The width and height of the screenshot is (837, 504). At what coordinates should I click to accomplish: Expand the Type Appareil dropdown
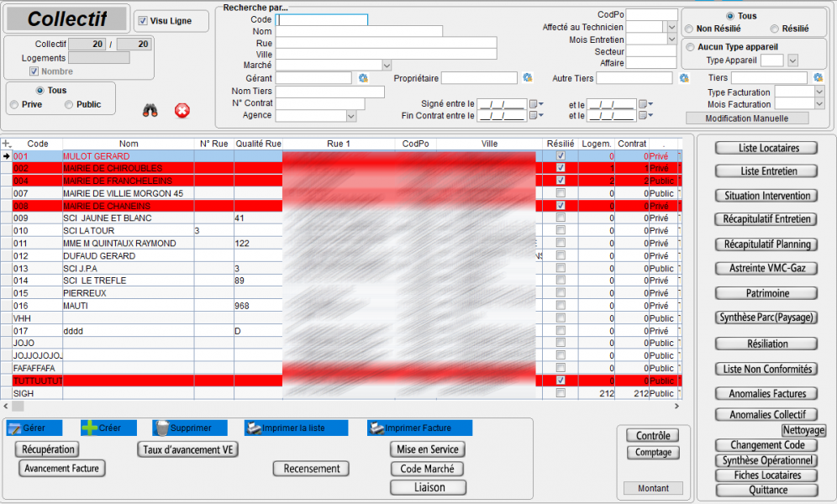click(x=792, y=60)
